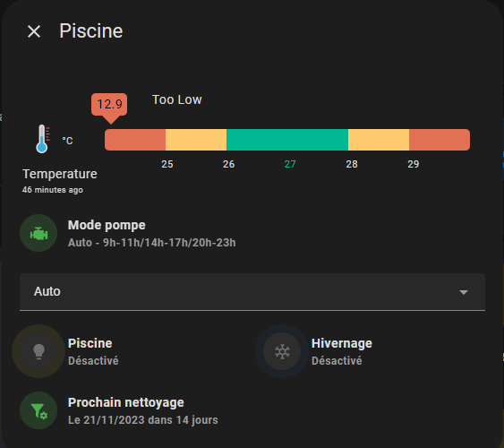This screenshot has height=448, width=504.
Task: Toggle the Hivernage snowflake icon
Action: pos(282,351)
